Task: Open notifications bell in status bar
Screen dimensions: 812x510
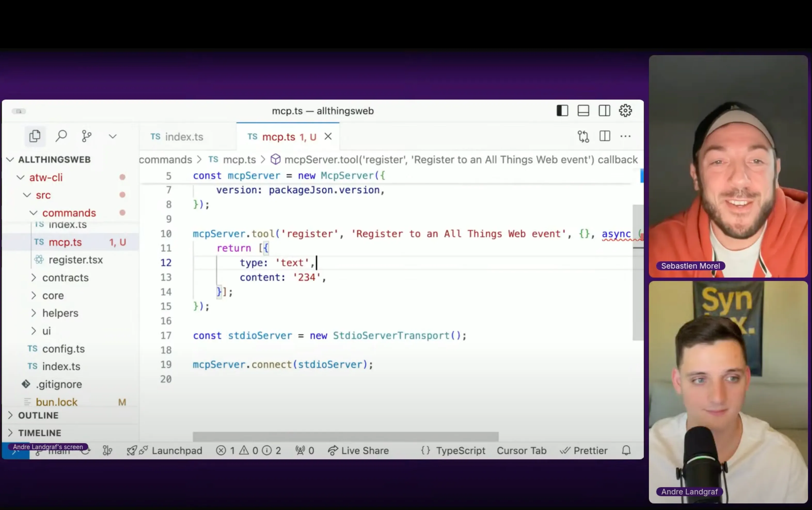Action: pyautogui.click(x=626, y=451)
